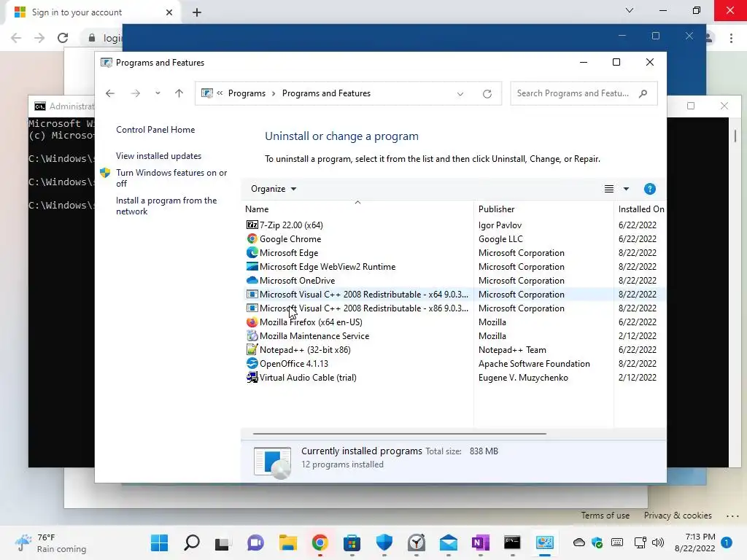Select the Sign in to your account tab

coord(93,12)
